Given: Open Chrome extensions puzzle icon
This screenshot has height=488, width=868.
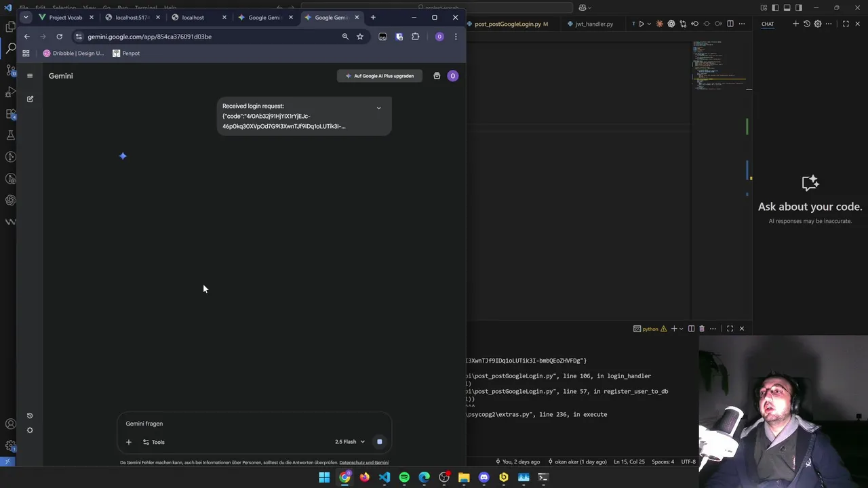Looking at the screenshot, I should 416,37.
